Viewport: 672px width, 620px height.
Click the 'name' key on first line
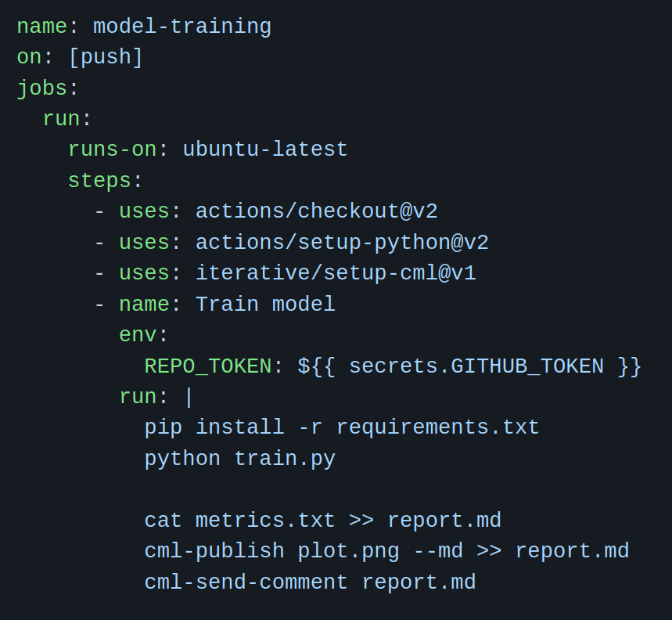[42, 27]
